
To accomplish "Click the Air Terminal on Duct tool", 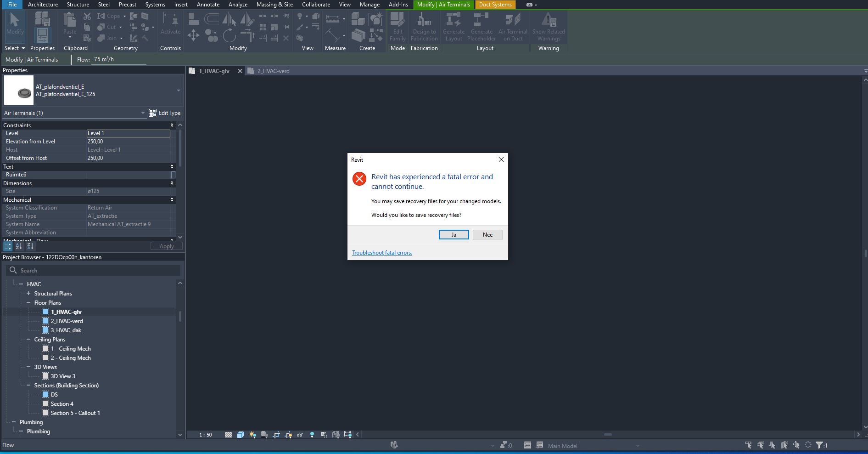I will [513, 27].
